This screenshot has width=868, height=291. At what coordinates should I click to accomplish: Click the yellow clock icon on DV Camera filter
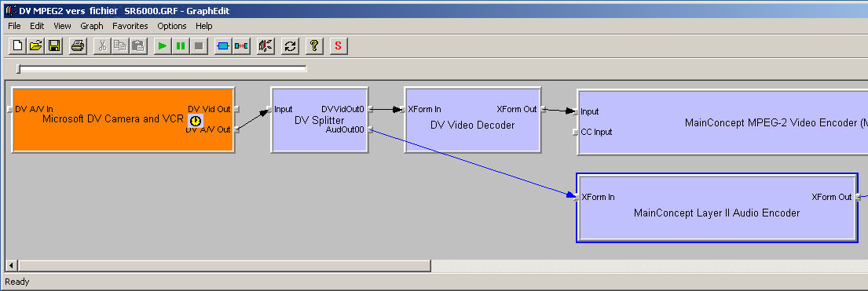click(x=195, y=121)
